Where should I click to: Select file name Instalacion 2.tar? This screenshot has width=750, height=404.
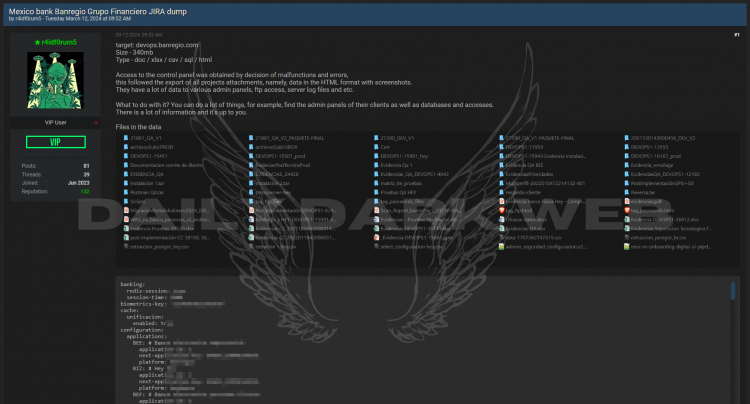(272, 184)
